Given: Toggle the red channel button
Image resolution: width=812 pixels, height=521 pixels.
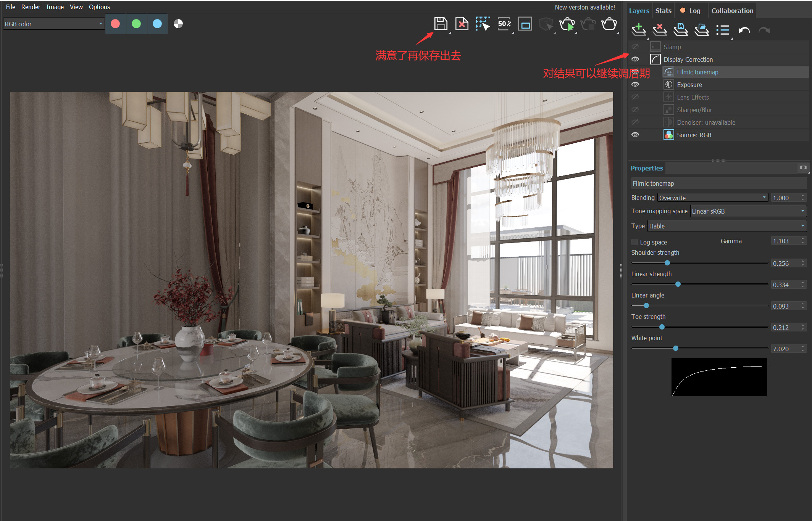Looking at the screenshot, I should [115, 24].
